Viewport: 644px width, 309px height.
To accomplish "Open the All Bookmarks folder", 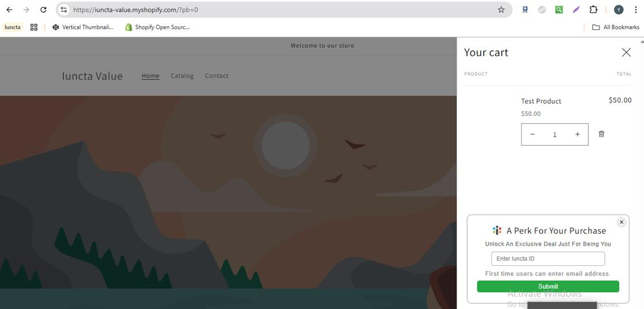I will (x=616, y=27).
